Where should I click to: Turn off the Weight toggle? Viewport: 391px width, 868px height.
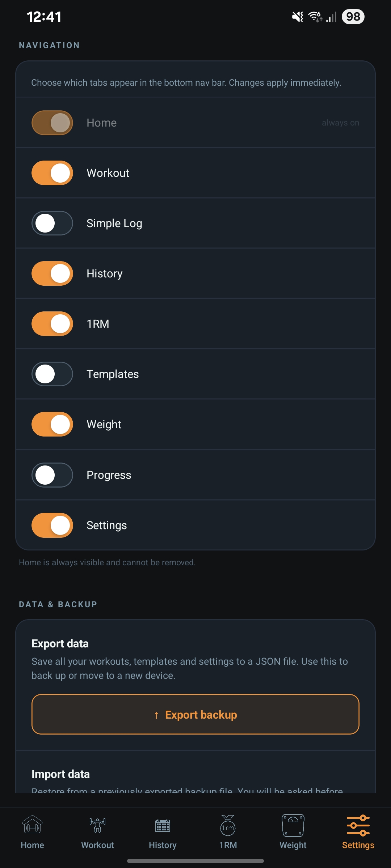click(x=52, y=424)
